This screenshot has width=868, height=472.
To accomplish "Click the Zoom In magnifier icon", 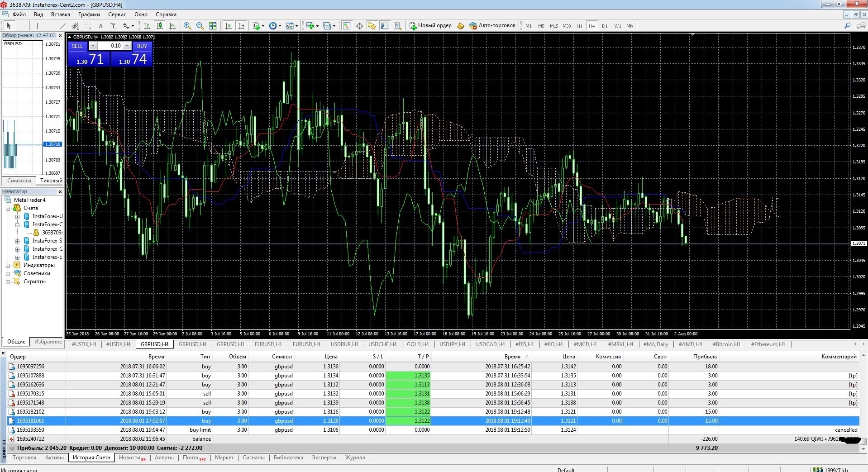I will [x=187, y=26].
